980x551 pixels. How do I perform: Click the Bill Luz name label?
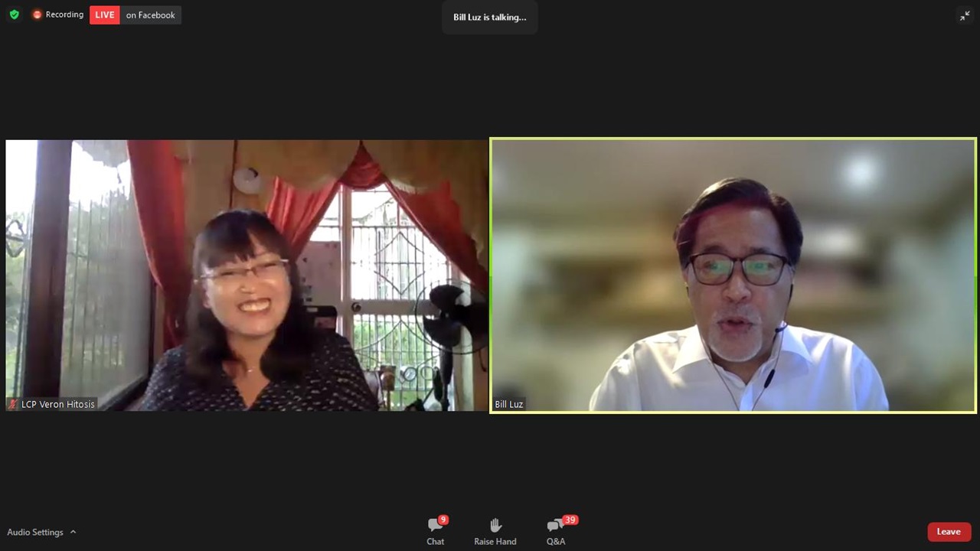[x=509, y=404]
